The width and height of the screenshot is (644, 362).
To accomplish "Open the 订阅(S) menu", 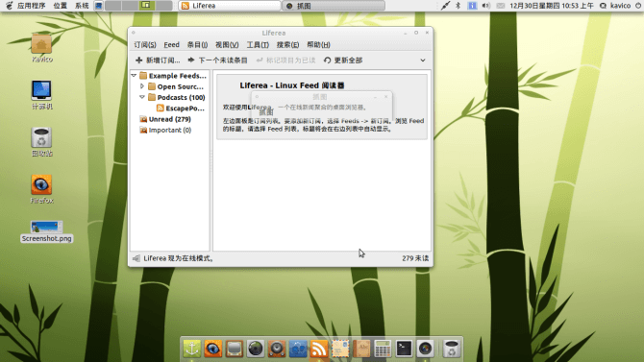I will pyautogui.click(x=145, y=45).
